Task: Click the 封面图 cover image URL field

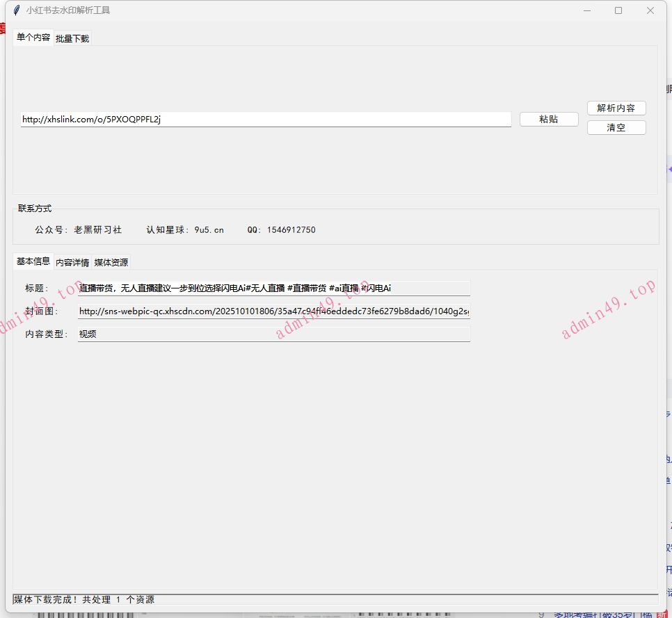Action: [274, 311]
